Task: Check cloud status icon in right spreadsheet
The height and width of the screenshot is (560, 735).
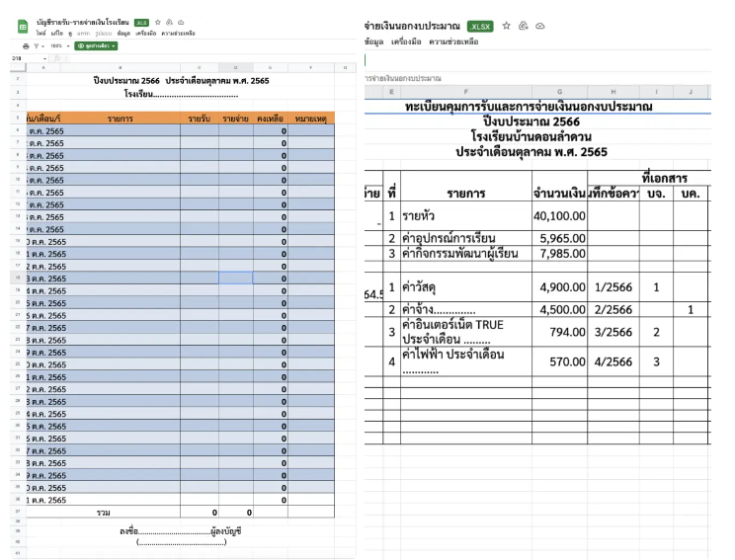Action: [540, 26]
